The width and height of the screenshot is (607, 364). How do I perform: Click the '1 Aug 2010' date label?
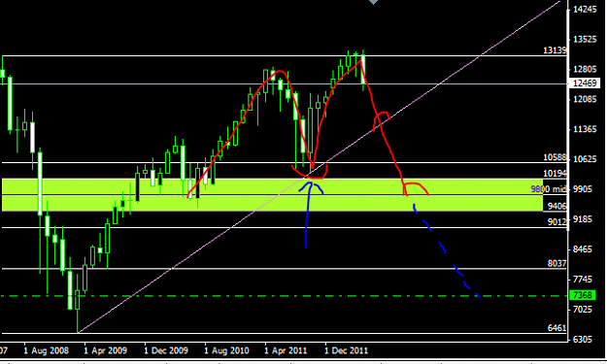click(226, 350)
